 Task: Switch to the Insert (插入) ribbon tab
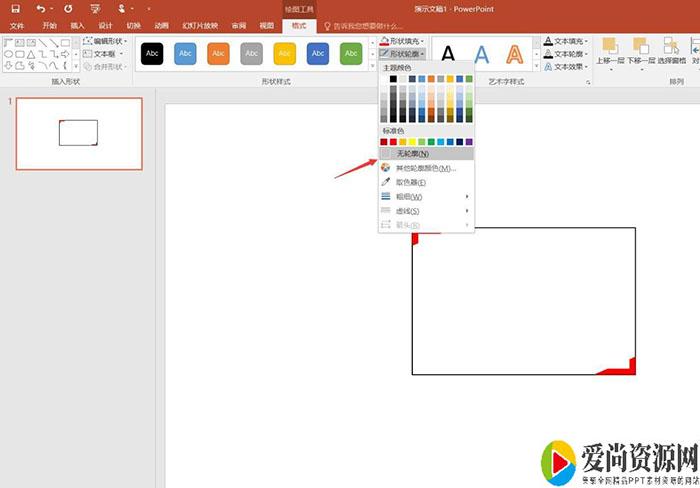(77, 25)
